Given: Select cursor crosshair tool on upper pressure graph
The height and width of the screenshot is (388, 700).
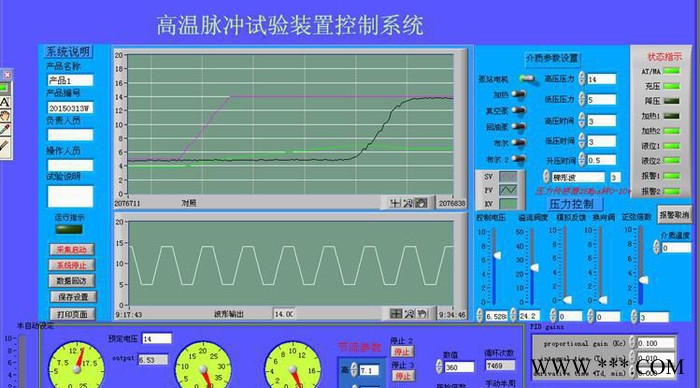Looking at the screenshot, I should [395, 203].
